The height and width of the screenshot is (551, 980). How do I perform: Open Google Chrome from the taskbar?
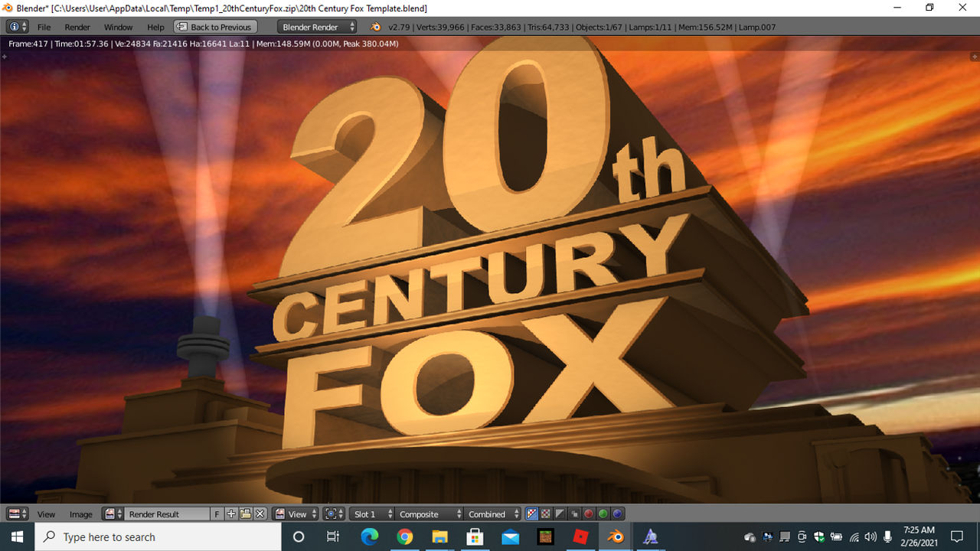(405, 536)
